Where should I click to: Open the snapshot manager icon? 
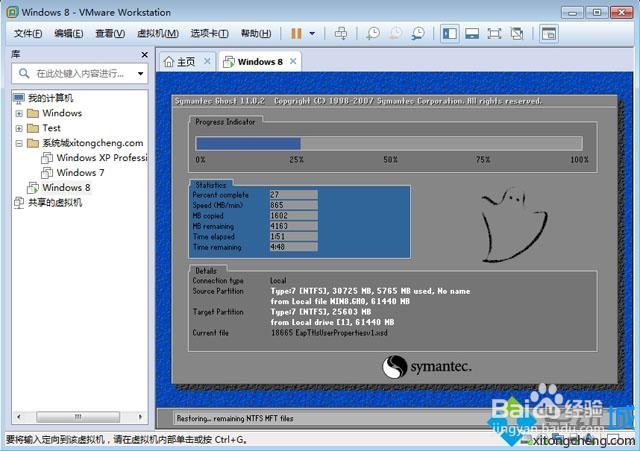click(x=418, y=33)
